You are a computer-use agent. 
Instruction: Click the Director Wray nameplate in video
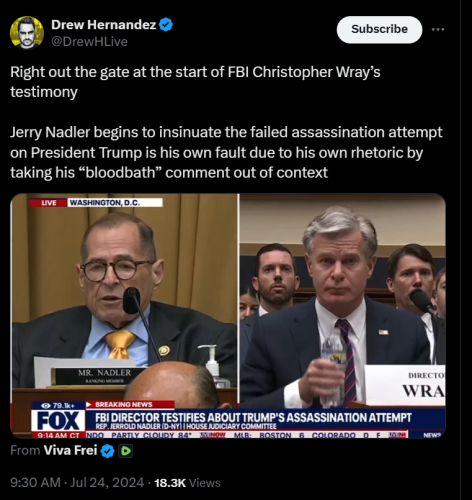click(x=405, y=385)
